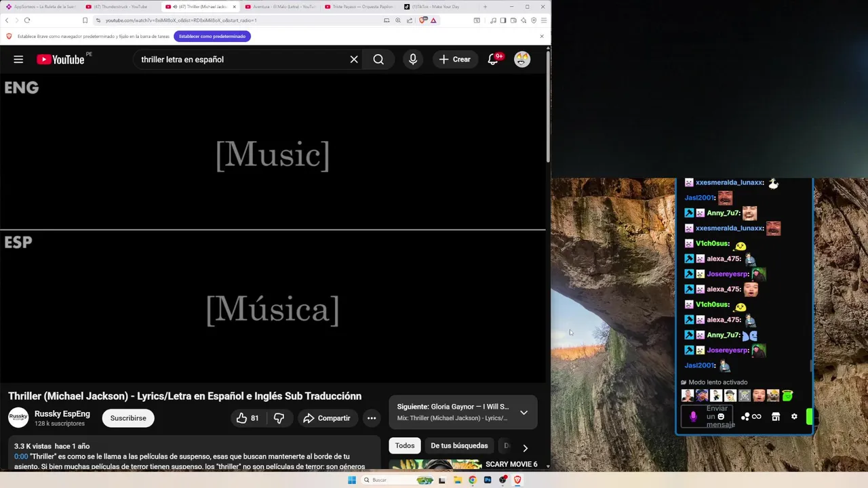The height and width of the screenshot is (488, 868).
Task: Open the Scary Movie 6 suggested thumbnail
Action: click(x=435, y=465)
